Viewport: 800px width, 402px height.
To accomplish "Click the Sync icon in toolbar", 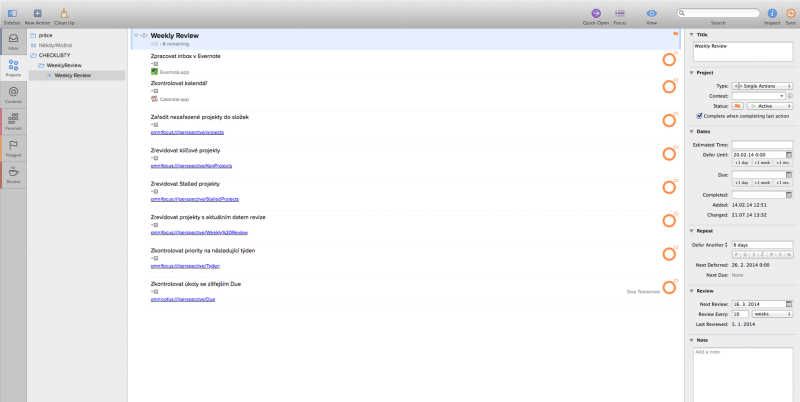I will pos(791,13).
